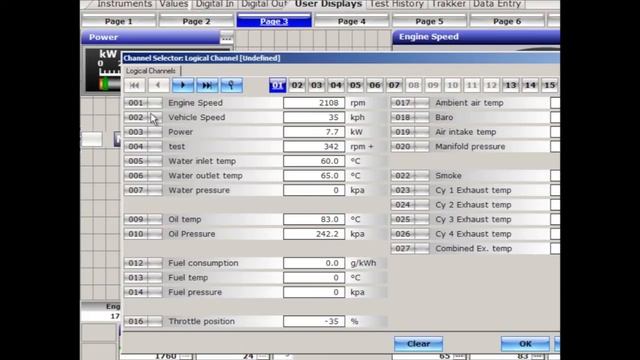Choose channel 007 Water pressure button
The height and width of the screenshot is (360, 640).
143,190
